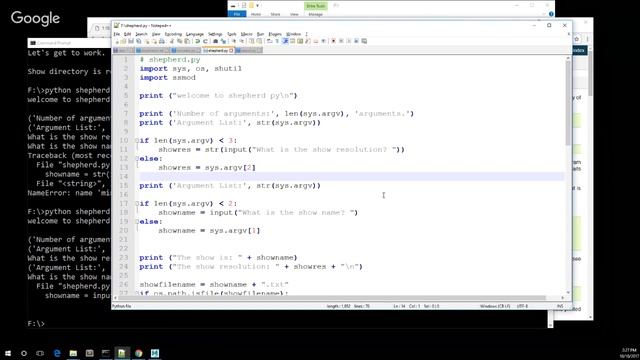Image resolution: width=640 pixels, height=360 pixels.
Task: Open the Search menu in Notepad++
Action: pos(141,34)
